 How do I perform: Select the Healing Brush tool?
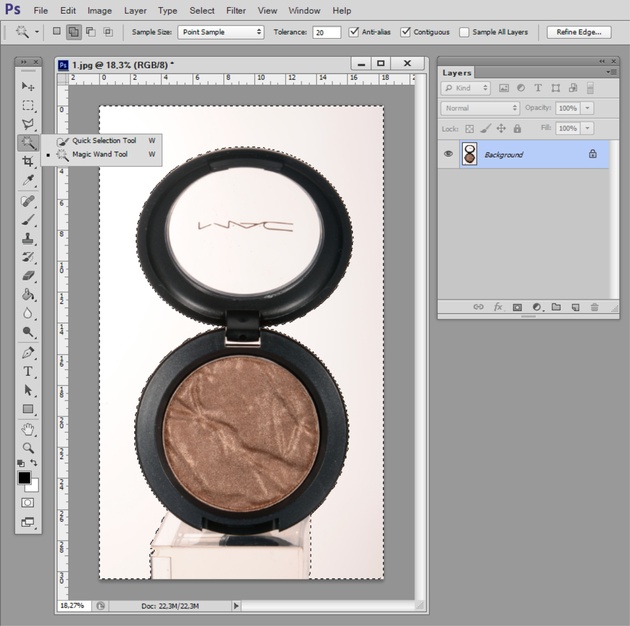28,201
